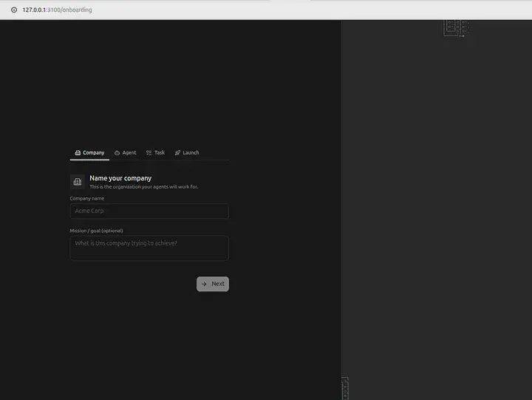Click the rocket icon on Launch tab
The image size is (532, 400).
click(177, 153)
